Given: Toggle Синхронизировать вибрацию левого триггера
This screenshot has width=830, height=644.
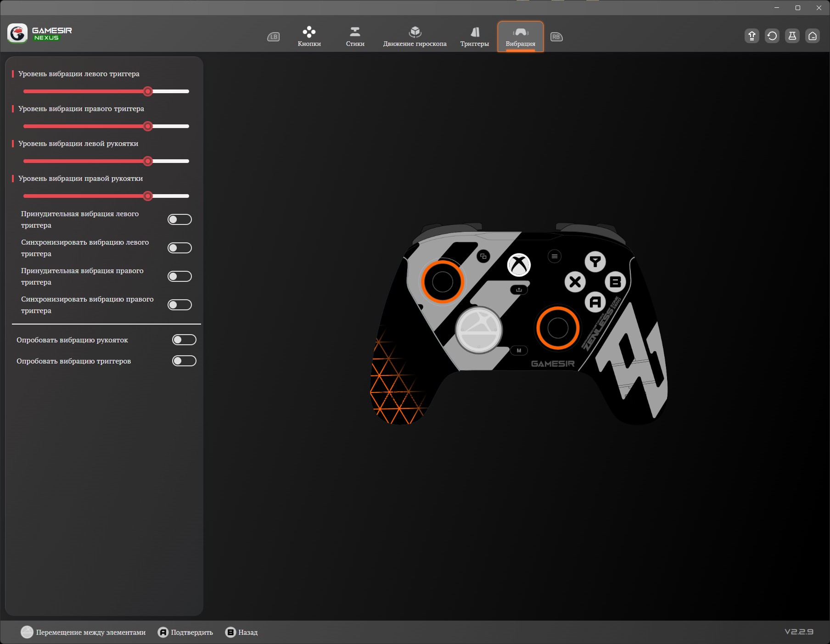Looking at the screenshot, I should pos(179,248).
